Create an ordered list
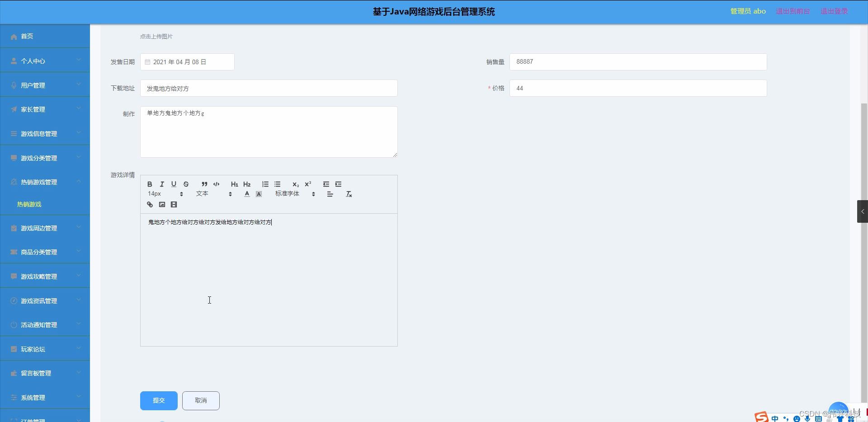The width and height of the screenshot is (868, 422). [265, 184]
